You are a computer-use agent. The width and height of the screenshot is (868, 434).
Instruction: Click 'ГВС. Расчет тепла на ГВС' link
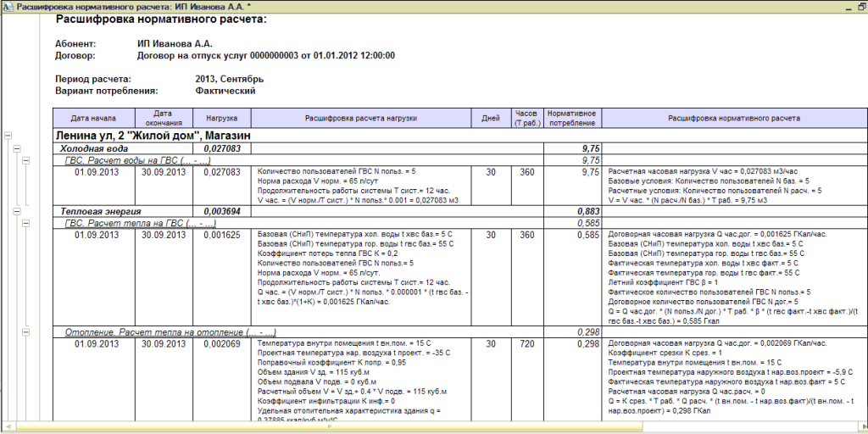point(140,223)
